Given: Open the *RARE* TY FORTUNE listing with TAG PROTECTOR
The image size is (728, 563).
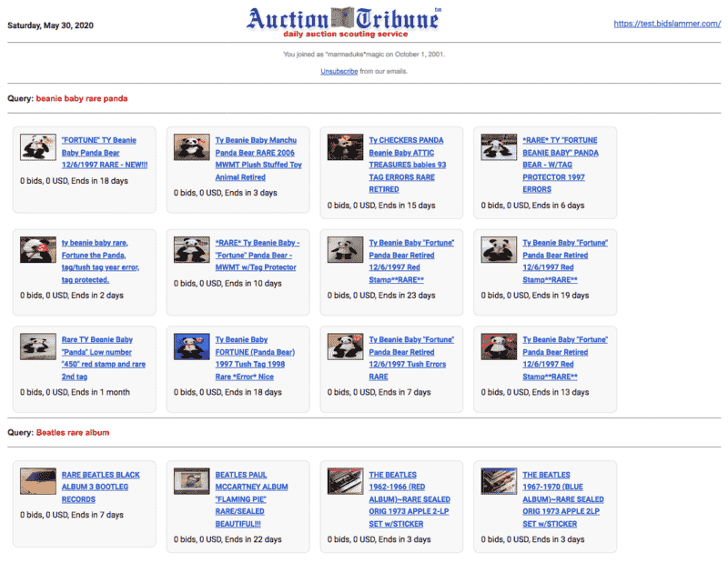Looking at the screenshot, I should coord(561,165).
